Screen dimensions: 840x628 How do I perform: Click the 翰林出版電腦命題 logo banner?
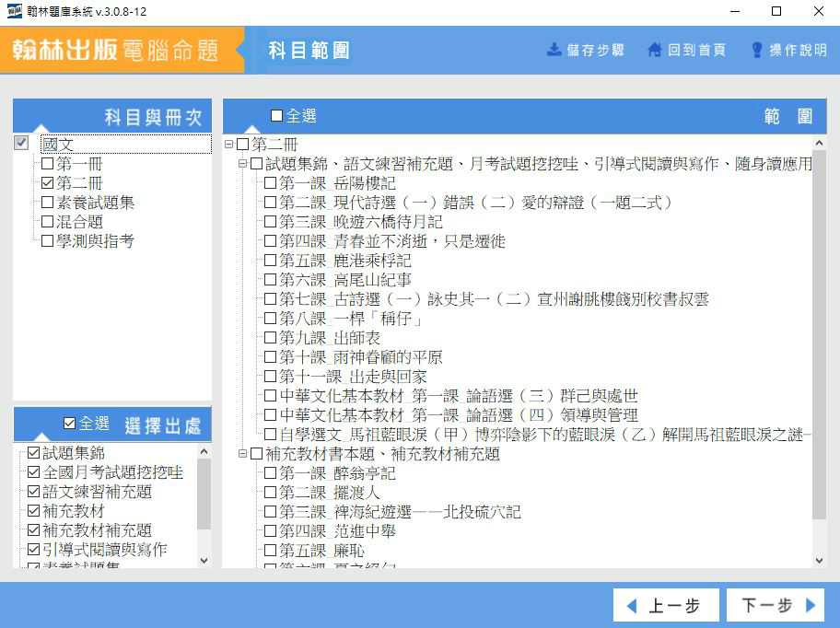coord(122,50)
